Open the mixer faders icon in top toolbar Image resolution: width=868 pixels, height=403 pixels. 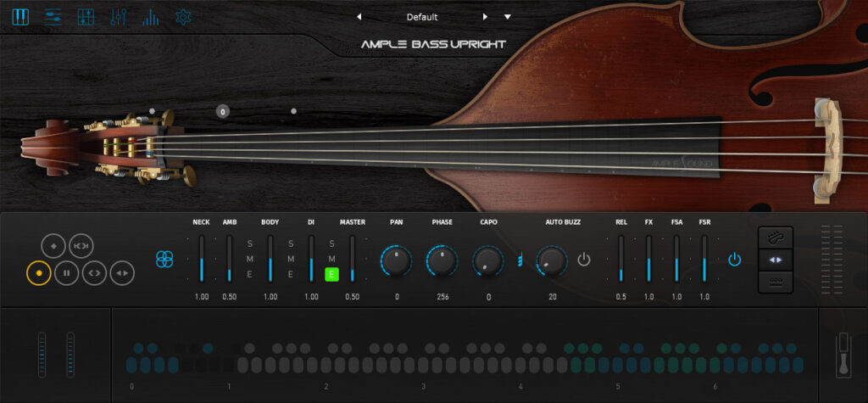(x=119, y=17)
